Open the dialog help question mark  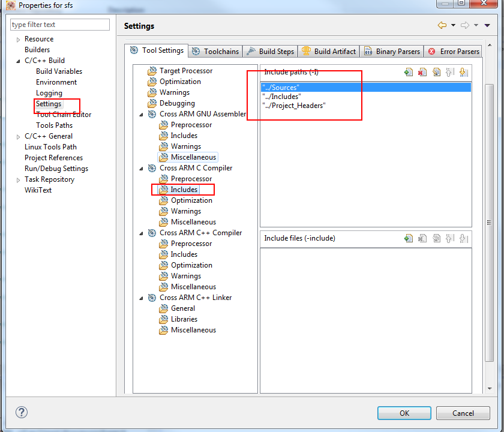tap(22, 412)
